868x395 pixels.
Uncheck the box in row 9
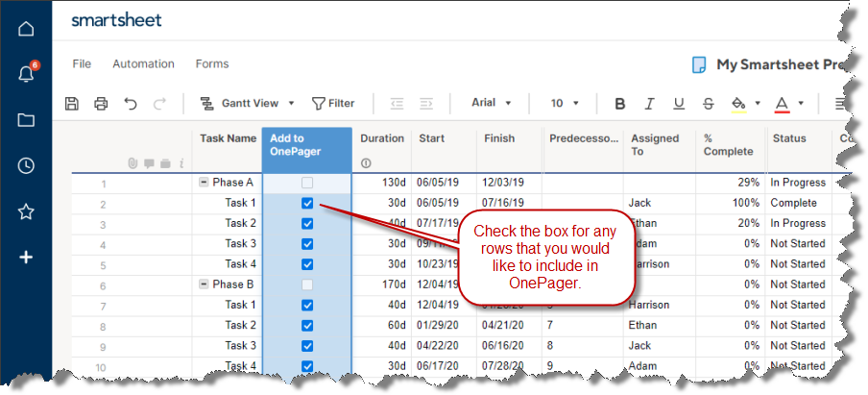pyautogui.click(x=307, y=346)
